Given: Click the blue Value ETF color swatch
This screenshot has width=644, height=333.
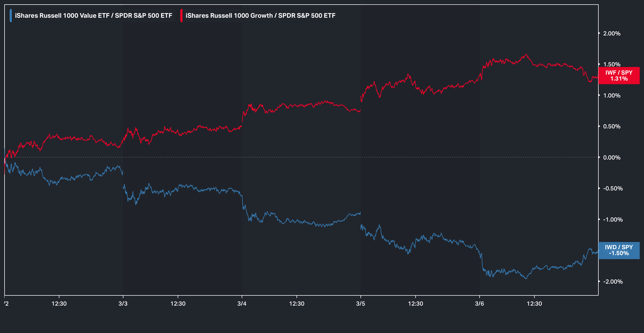Looking at the screenshot, I should 11,16.
